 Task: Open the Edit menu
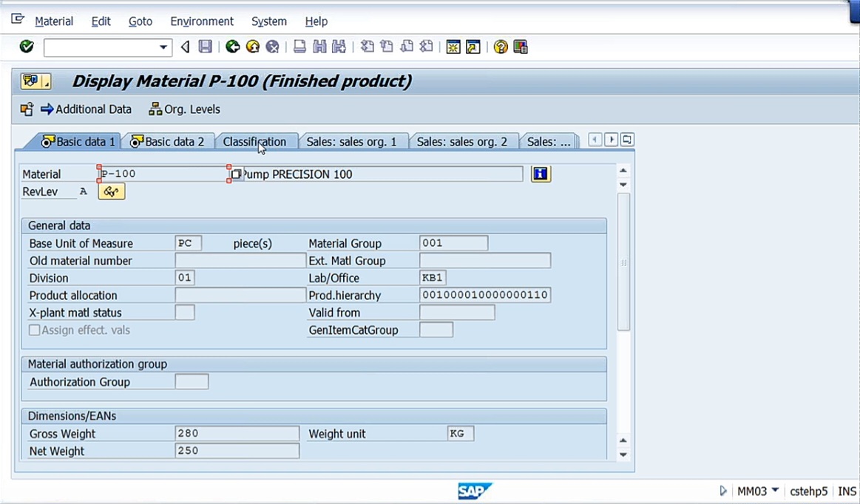(x=101, y=21)
